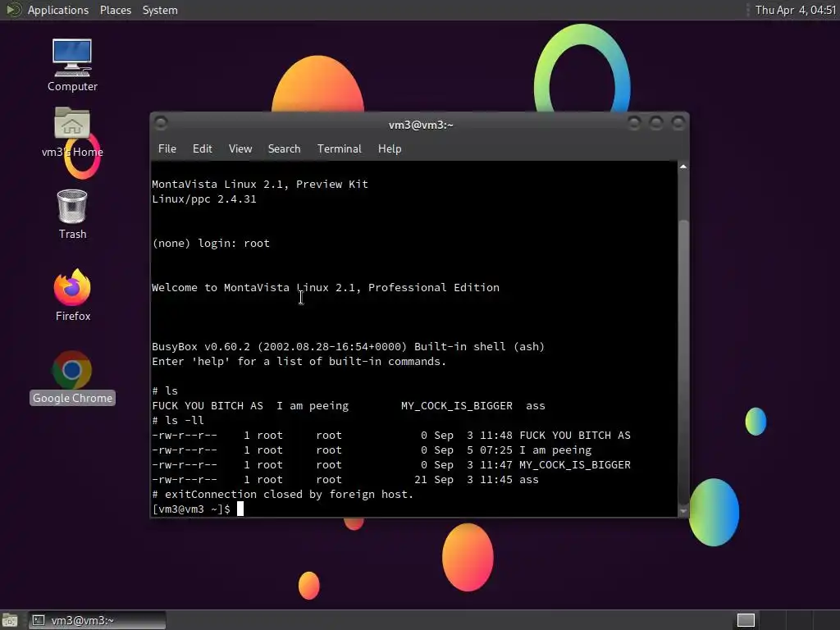
Task: Launch Firefox from the desktop
Action: (72, 295)
